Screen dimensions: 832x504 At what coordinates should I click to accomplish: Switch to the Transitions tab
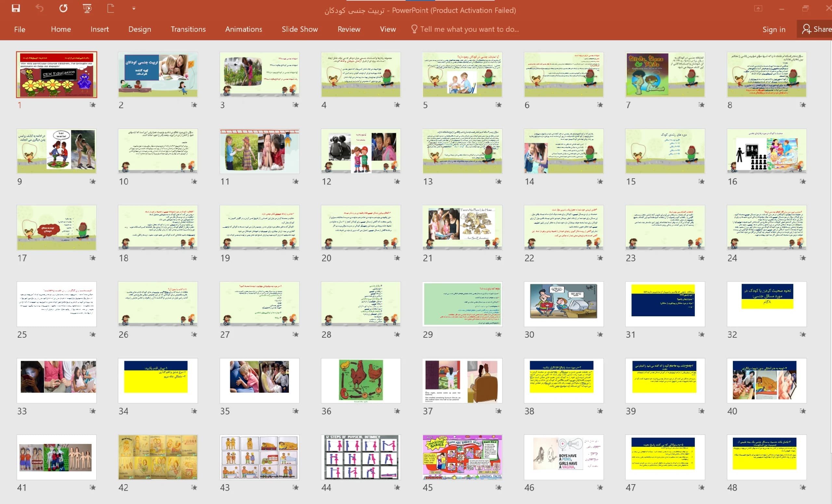click(188, 29)
